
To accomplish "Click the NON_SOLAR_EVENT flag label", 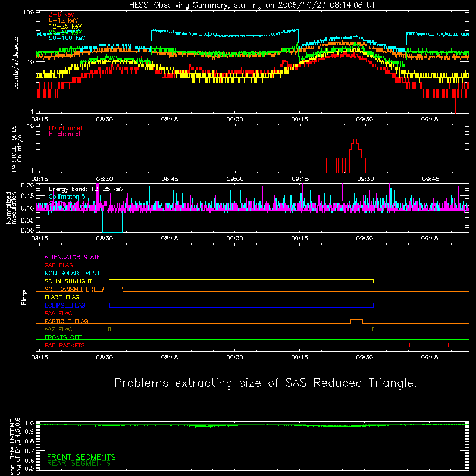I will (72, 273).
